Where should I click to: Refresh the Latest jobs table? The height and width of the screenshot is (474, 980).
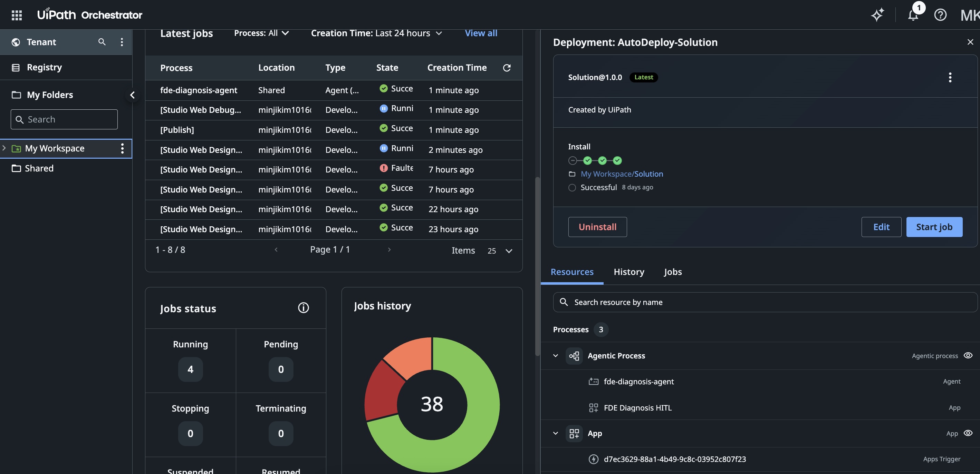[x=506, y=68]
